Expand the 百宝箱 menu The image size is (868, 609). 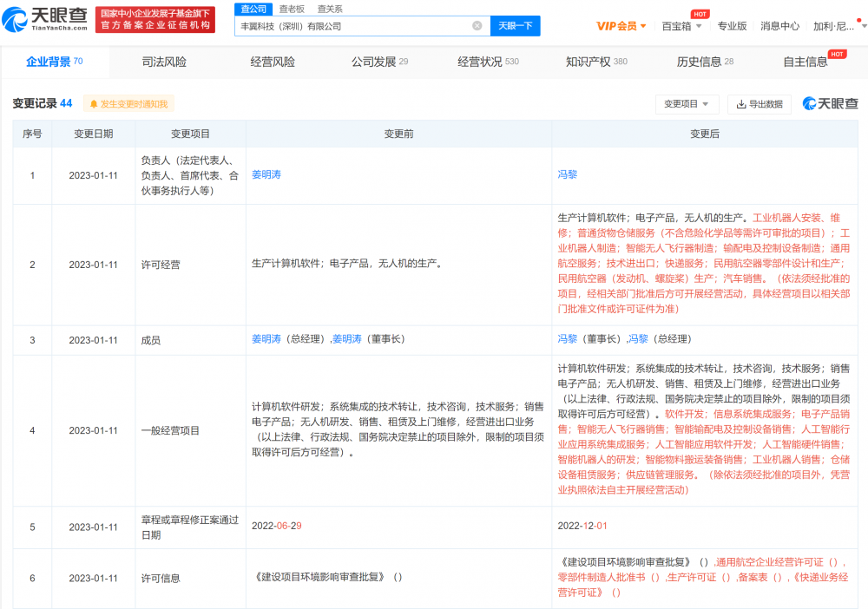(x=681, y=26)
